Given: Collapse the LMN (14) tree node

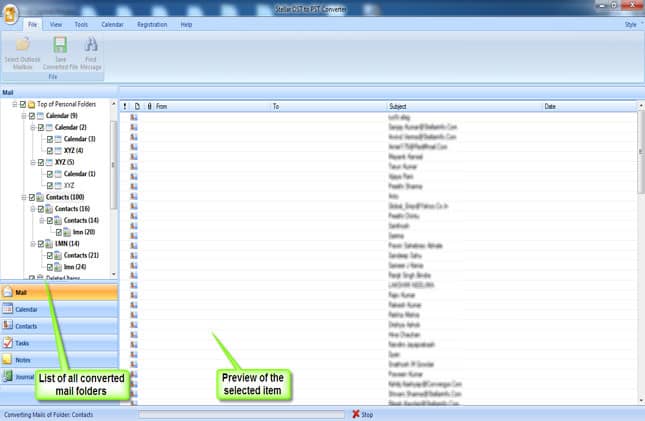Looking at the screenshot, I should pyautogui.click(x=33, y=244).
